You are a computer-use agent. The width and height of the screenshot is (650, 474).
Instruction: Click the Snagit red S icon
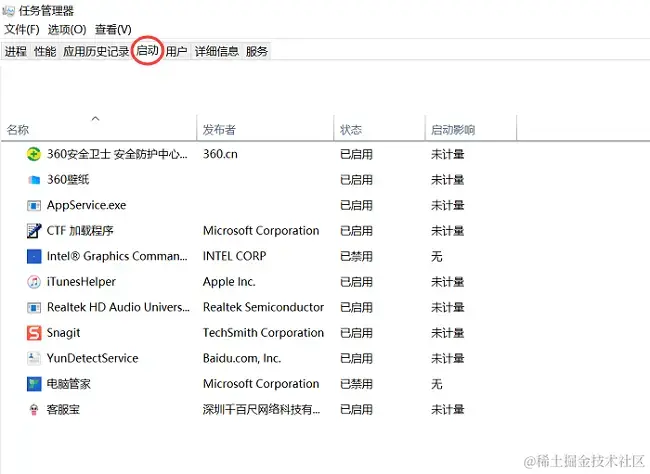point(34,333)
